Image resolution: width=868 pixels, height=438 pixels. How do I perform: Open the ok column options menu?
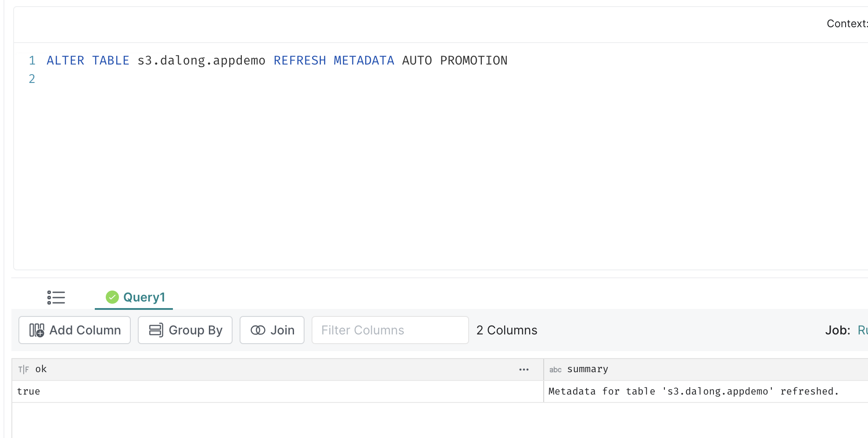524,370
